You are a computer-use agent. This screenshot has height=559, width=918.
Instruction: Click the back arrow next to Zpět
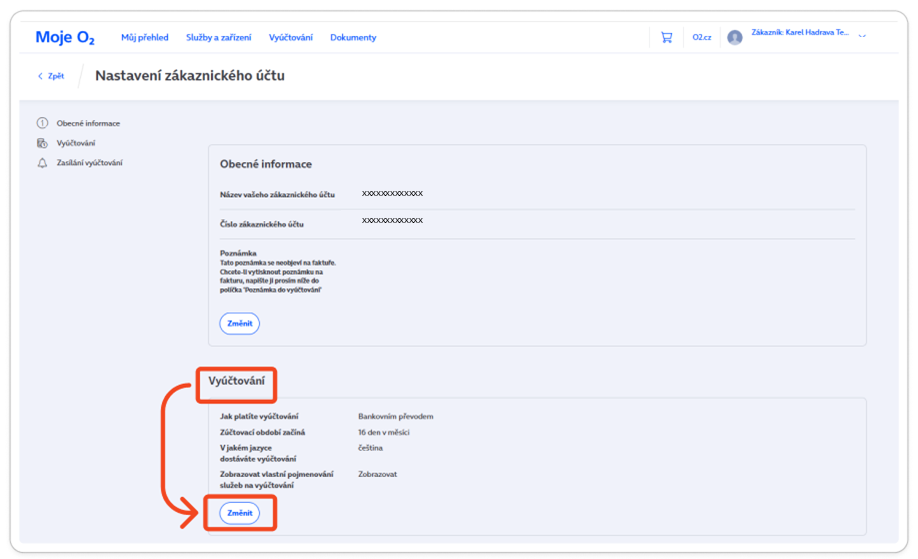(40, 76)
